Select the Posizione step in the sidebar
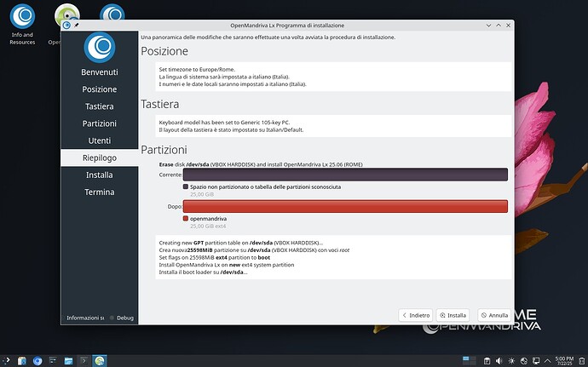Screen dimensions: 588x367 (x=100, y=89)
